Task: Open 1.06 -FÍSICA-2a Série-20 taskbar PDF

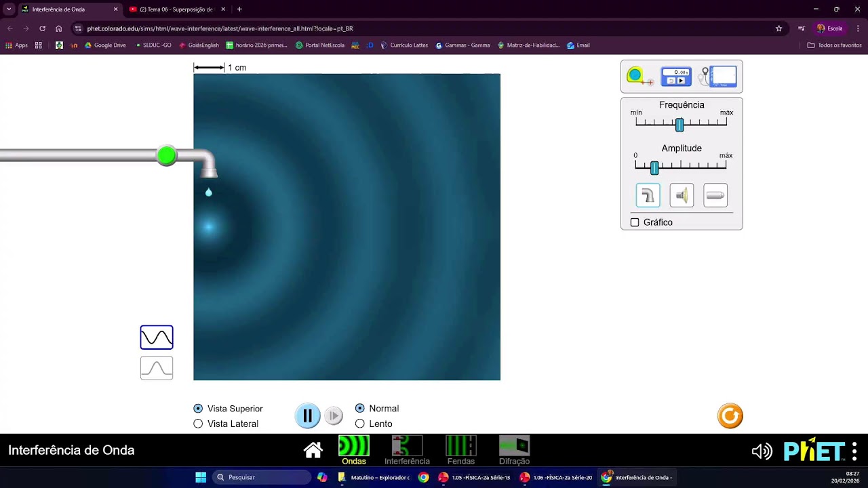Action: pos(555,477)
